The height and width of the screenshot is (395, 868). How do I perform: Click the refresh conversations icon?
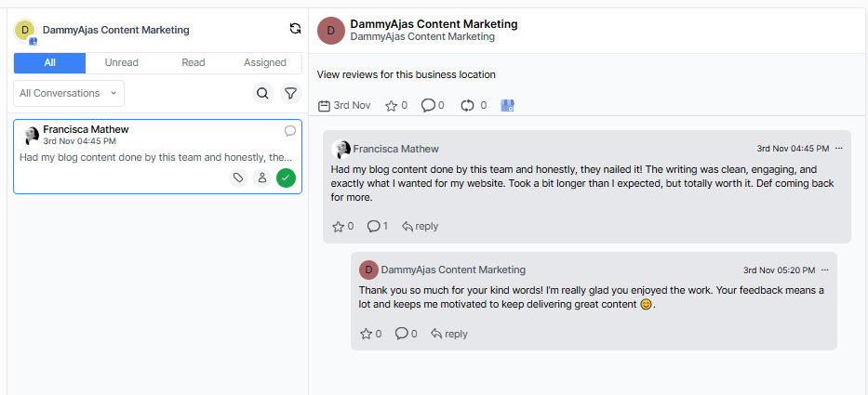point(296,29)
